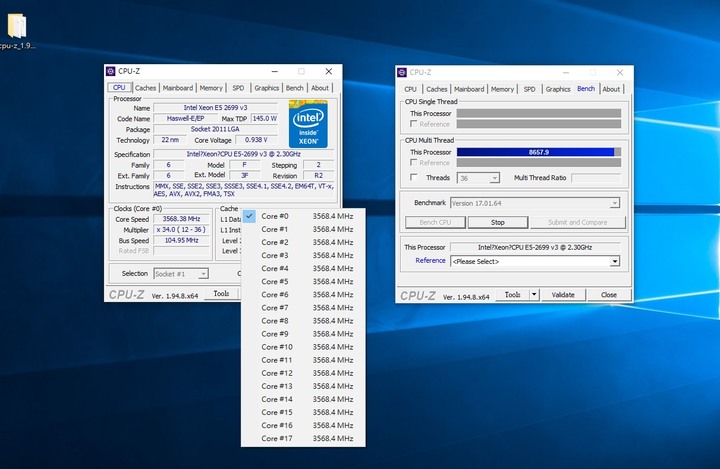Open Memory tab in left CPU-Z window

click(211, 88)
